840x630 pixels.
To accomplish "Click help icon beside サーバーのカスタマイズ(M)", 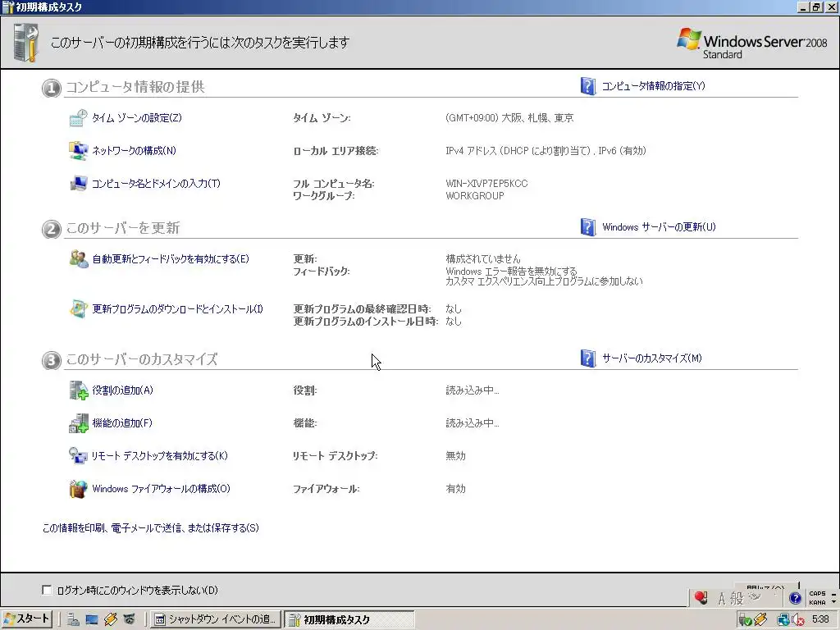I will pyautogui.click(x=587, y=358).
